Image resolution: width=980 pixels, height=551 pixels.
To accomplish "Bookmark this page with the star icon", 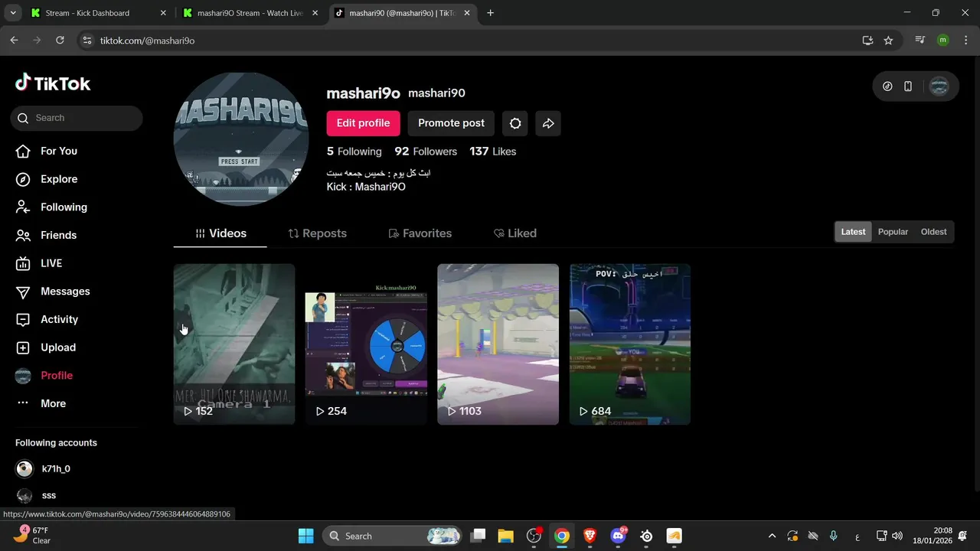I will 888,41.
